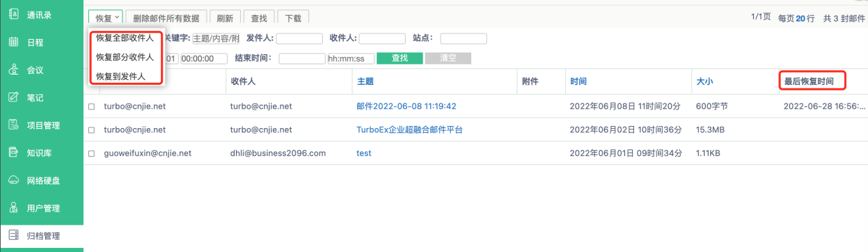
Task: Open the 网络硬盘 cloud disk icon
Action: click(x=13, y=181)
